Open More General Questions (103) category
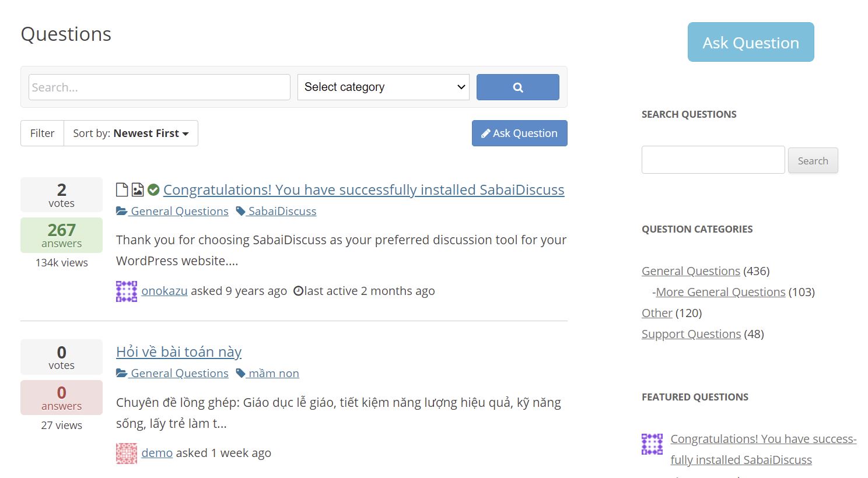This screenshot has height=478, width=868. point(720,292)
